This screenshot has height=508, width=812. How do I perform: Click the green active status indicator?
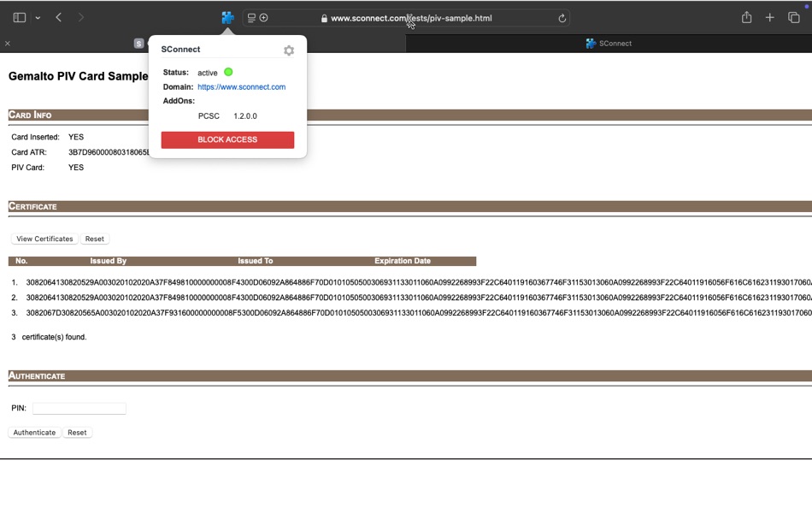point(228,72)
